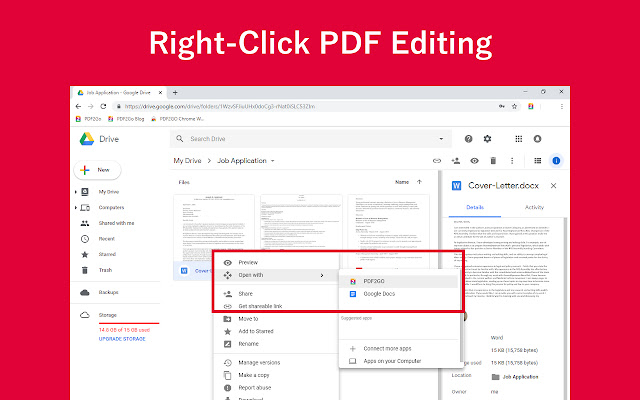640x400 pixels.
Task: Click the Google account avatar icon
Action: click(x=538, y=139)
